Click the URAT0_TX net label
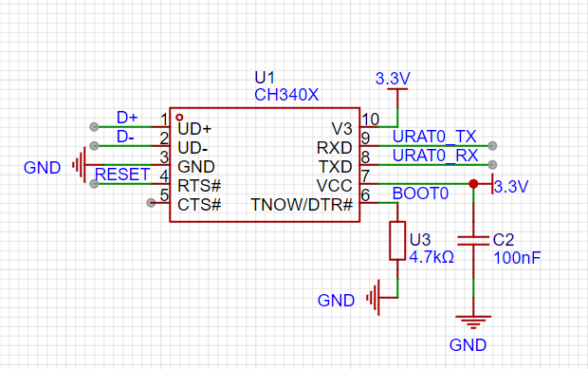The image size is (588, 369). (434, 137)
